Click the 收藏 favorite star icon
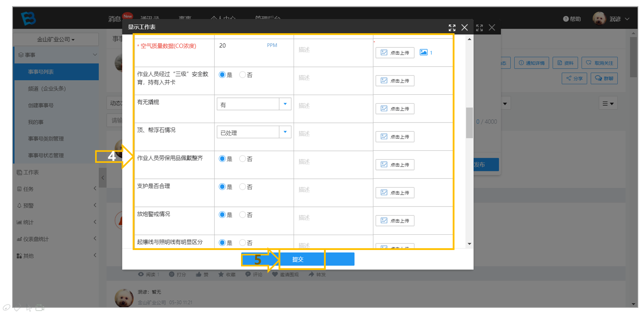Image resolution: width=644 pixels, height=315 pixels. pyautogui.click(x=221, y=274)
